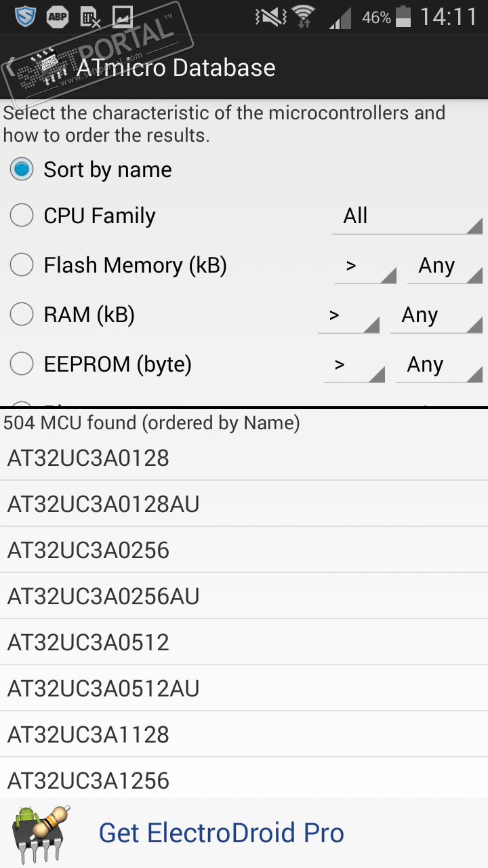This screenshot has width=488, height=868.
Task: Tap the Wi-Fi signal status icon
Action: click(304, 16)
